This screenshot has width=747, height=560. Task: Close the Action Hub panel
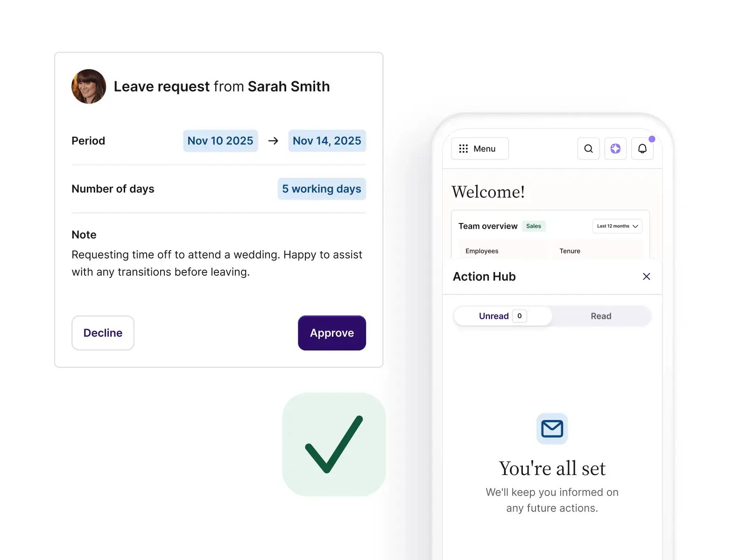click(647, 276)
